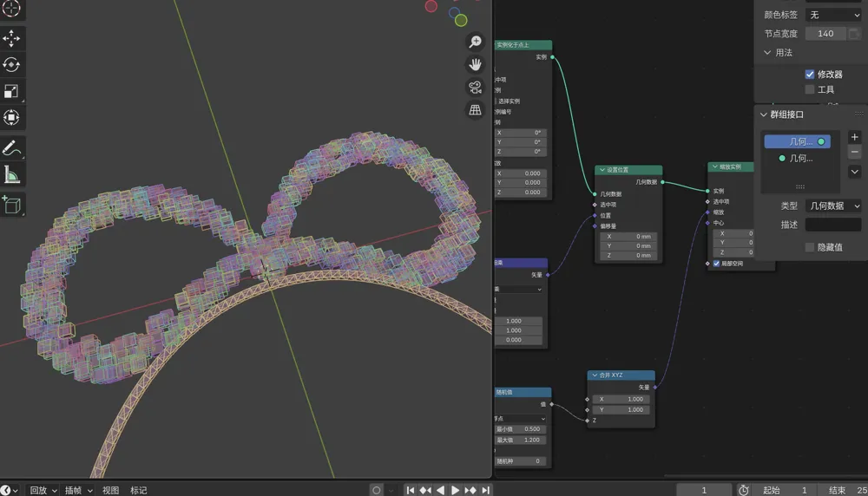The image size is (868, 496).
Task: Select the Move tool
Action: pyautogui.click(x=11, y=38)
